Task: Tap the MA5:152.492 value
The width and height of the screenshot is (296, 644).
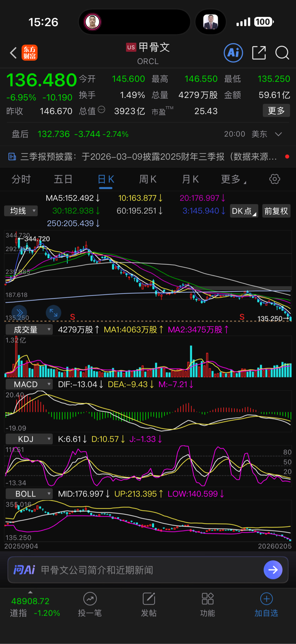Action: click(72, 198)
